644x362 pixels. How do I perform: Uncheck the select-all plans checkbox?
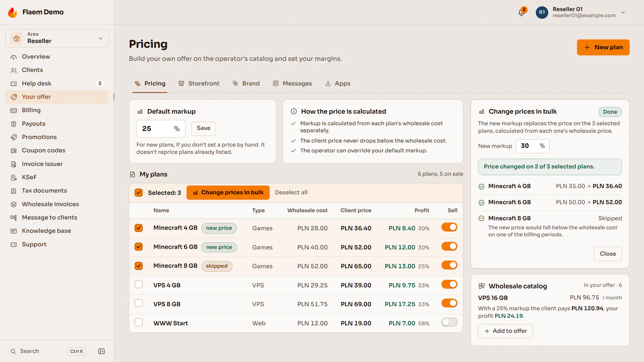click(138, 193)
